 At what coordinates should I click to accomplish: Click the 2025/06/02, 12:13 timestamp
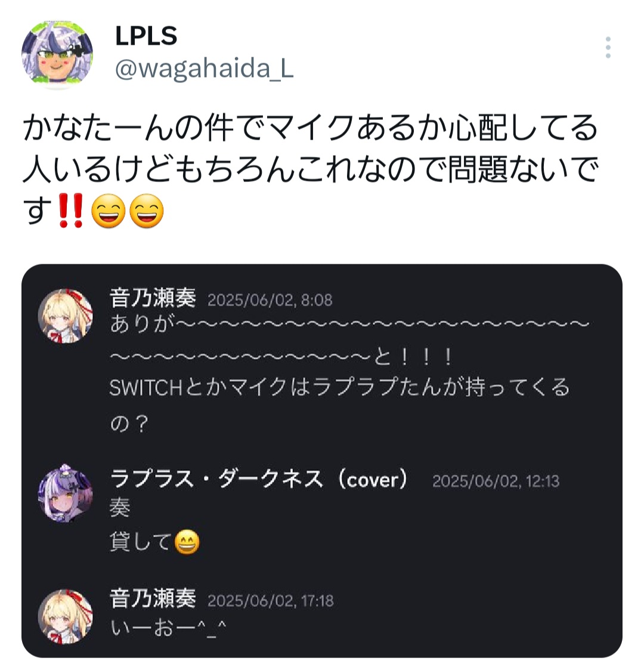pyautogui.click(x=496, y=481)
